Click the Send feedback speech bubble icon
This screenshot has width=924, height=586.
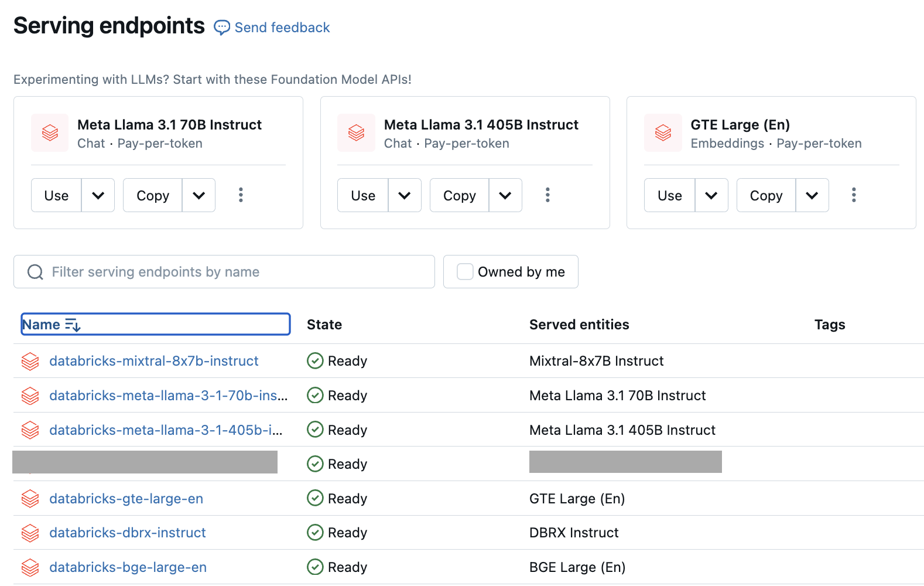[222, 28]
